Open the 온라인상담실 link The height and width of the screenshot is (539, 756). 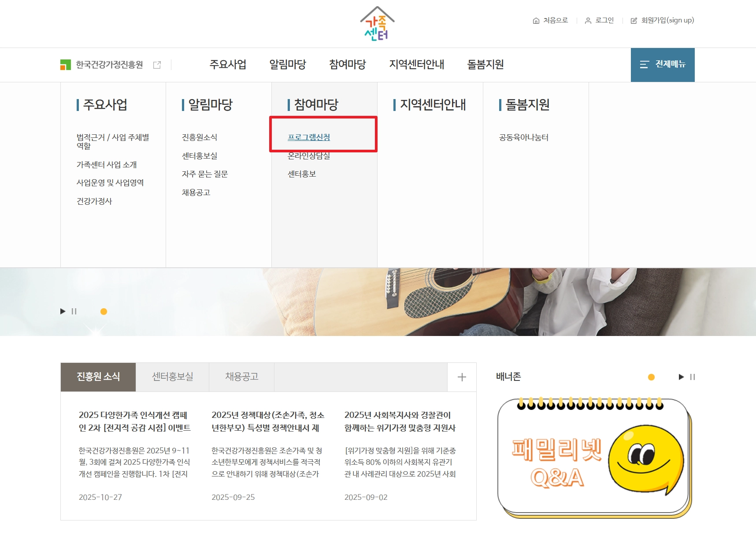pyautogui.click(x=310, y=155)
